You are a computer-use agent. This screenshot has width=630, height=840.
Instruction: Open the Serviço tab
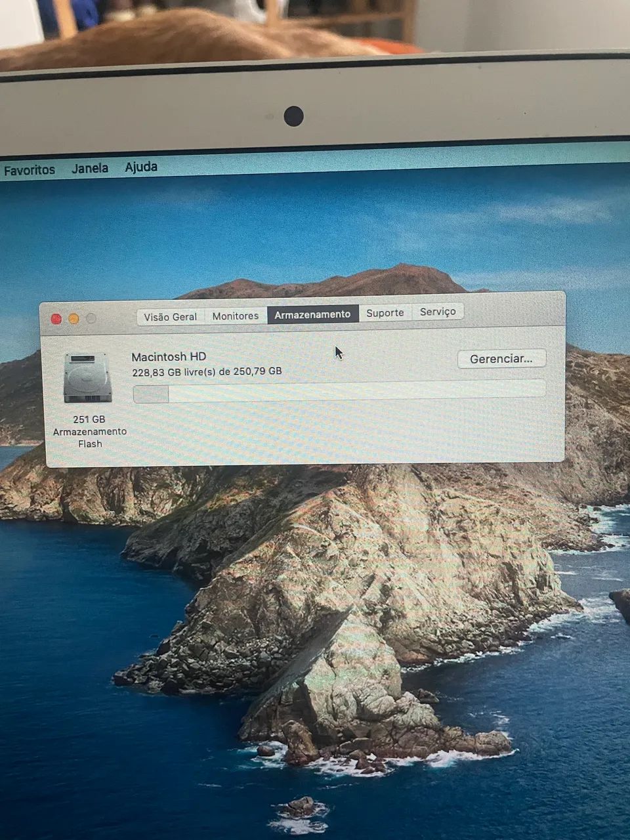438,311
